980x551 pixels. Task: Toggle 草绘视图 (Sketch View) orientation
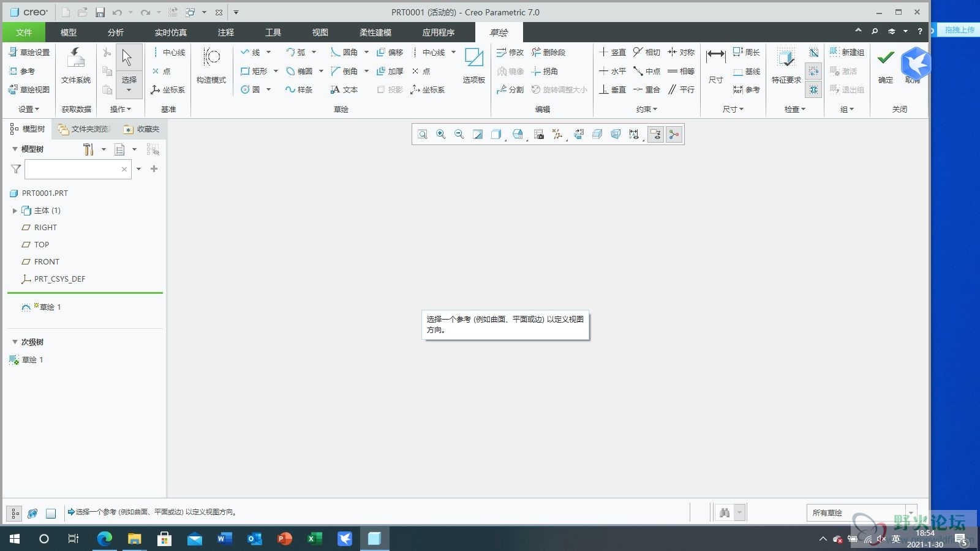[x=29, y=89]
